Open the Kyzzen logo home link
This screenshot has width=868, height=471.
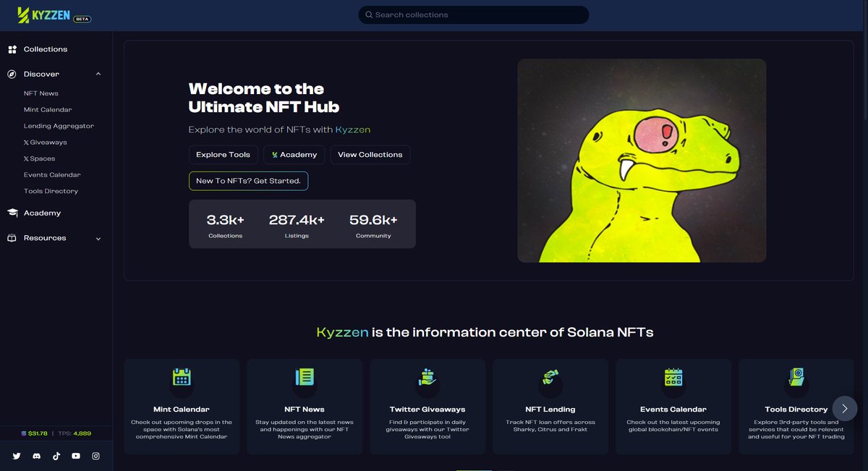45,14
